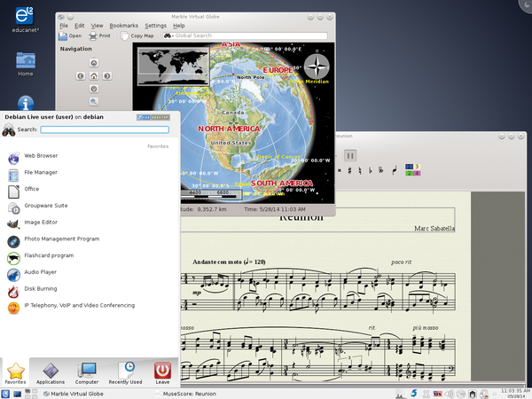This screenshot has width=532, height=399.
Task: Open the Help menu in Marble
Action: pyautogui.click(x=179, y=26)
